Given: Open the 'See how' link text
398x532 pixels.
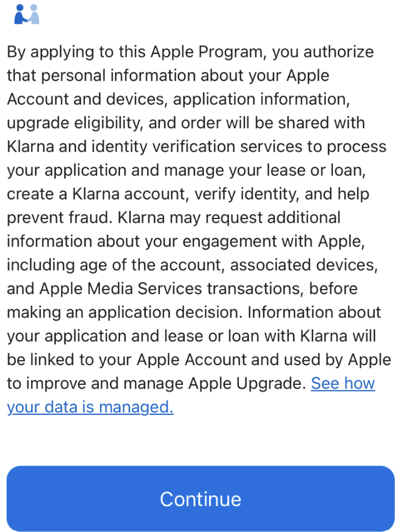Looking at the screenshot, I should coord(343,383).
